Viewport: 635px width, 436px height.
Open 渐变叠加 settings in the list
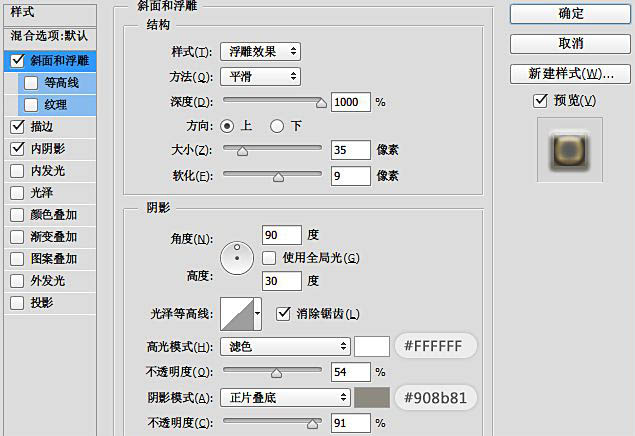[x=53, y=237]
